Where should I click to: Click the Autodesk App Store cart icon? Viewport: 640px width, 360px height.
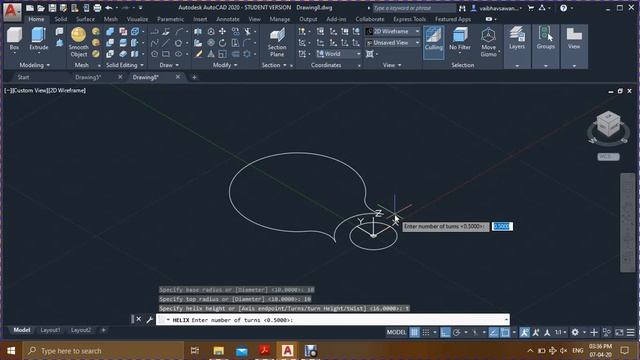click(531, 8)
